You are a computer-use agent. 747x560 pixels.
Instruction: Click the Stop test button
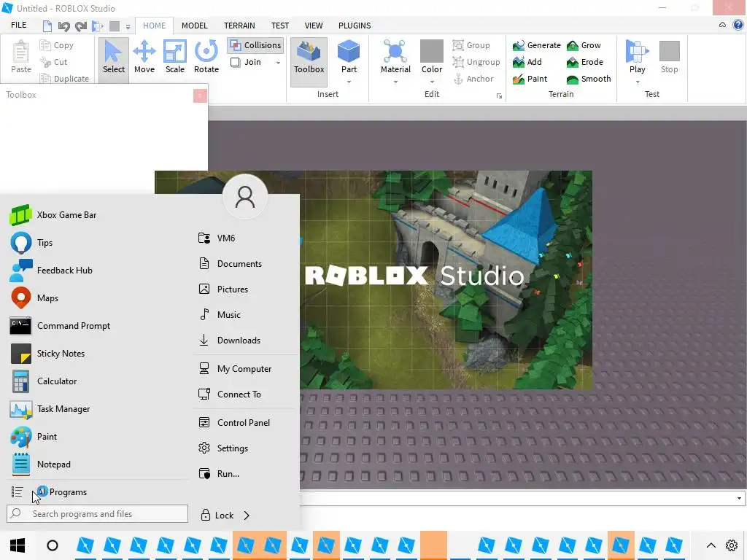pos(670,58)
